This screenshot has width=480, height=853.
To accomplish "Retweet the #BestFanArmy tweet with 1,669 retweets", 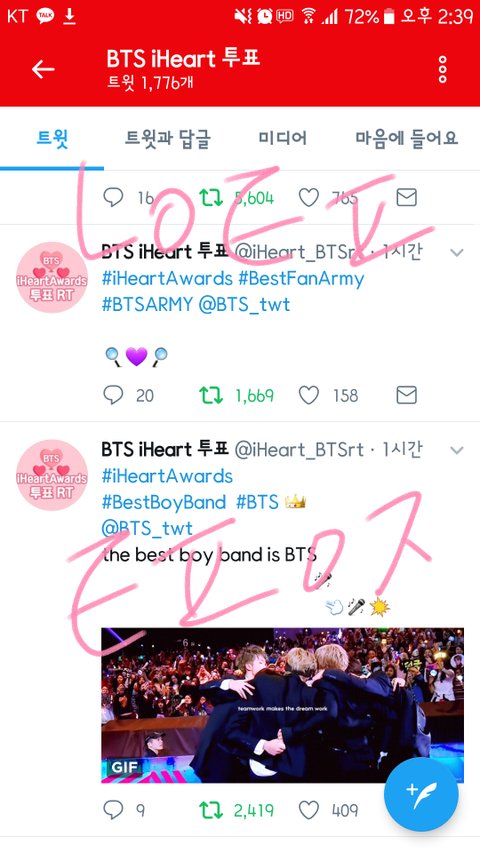I will [211, 395].
